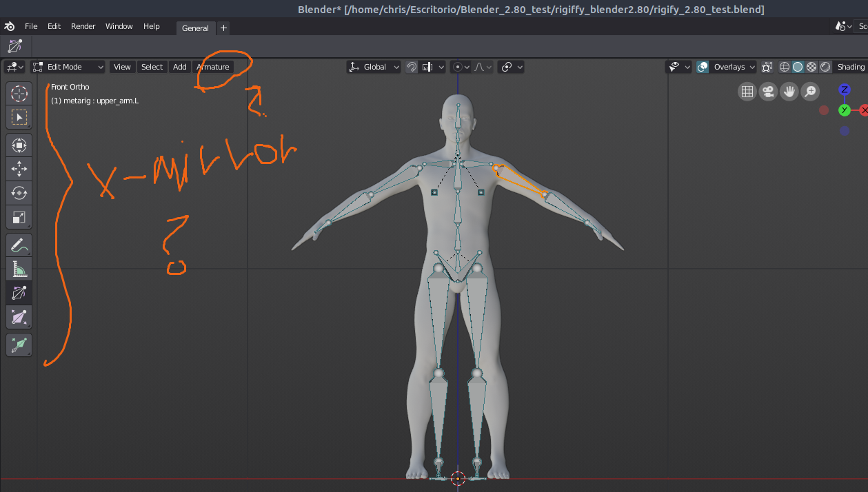Choose the Transform tool

[x=19, y=145]
